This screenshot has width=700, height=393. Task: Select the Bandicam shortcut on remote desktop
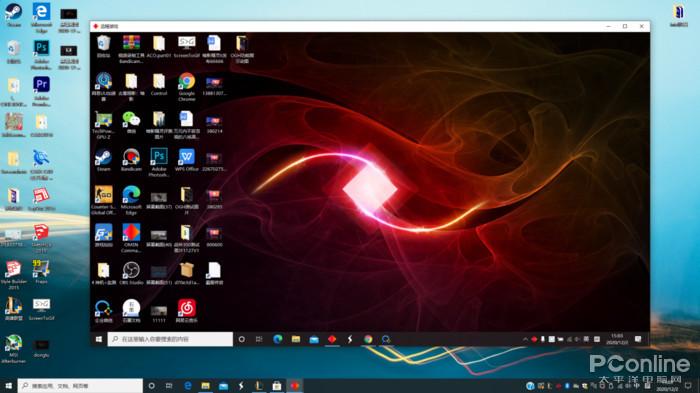[x=131, y=160]
